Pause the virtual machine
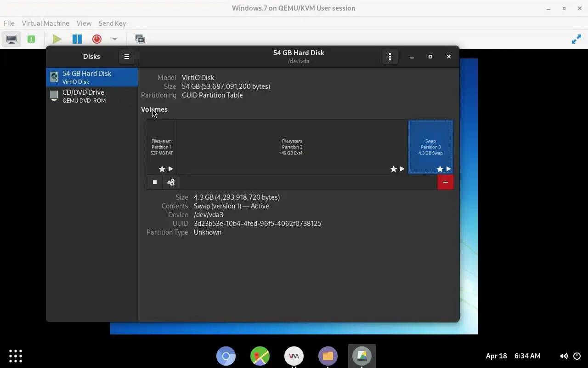The width and height of the screenshot is (588, 368). tap(77, 39)
